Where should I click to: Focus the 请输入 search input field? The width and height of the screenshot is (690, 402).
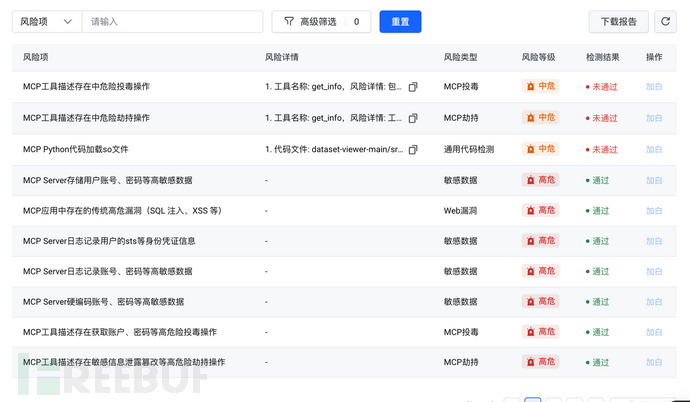pyautogui.click(x=172, y=22)
